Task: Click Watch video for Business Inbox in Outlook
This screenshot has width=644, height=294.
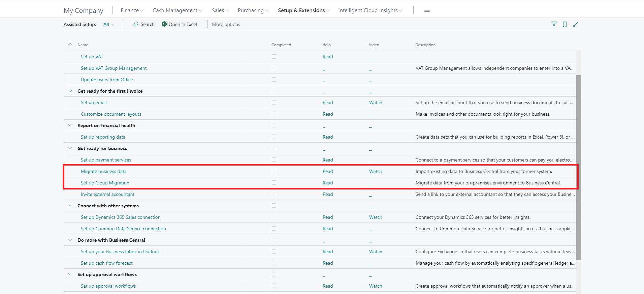Action: (376, 252)
